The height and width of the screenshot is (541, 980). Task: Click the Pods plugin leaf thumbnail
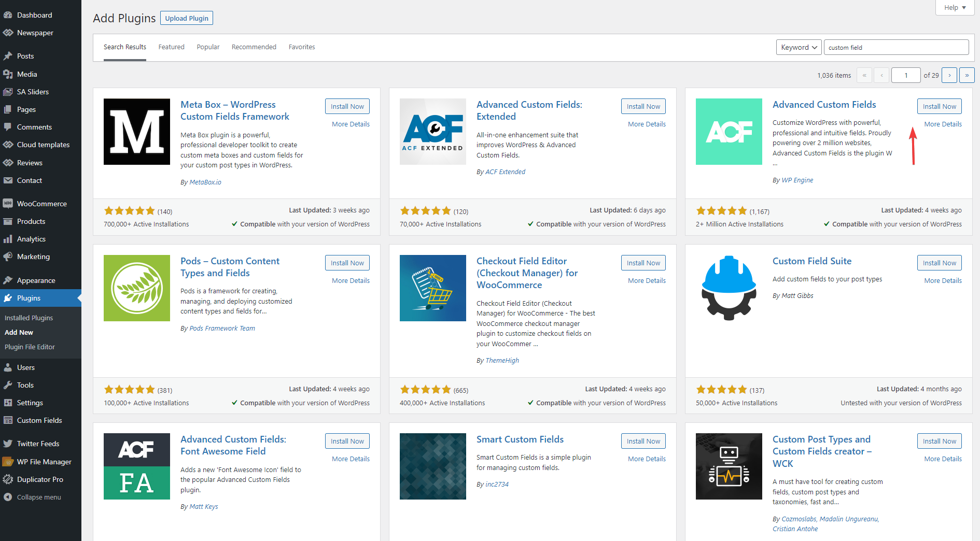pyautogui.click(x=137, y=288)
